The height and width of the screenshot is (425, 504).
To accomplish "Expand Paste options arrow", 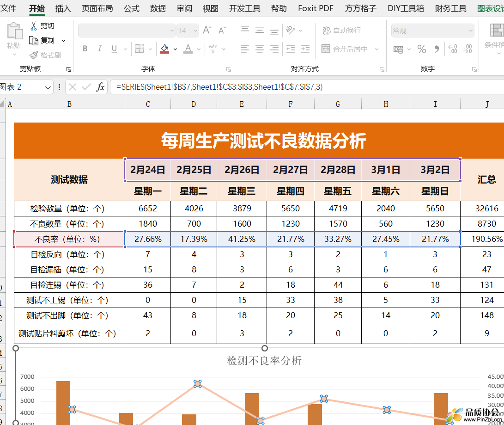I will pos(14,55).
